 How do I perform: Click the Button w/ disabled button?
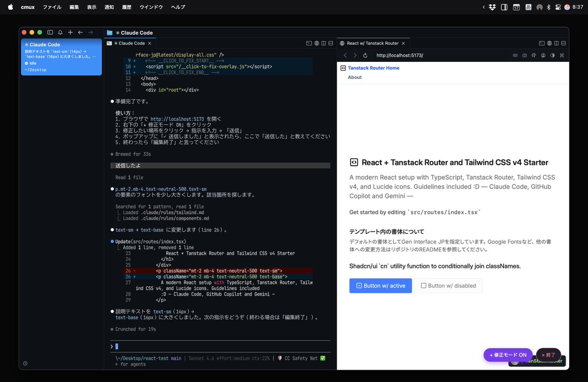pyautogui.click(x=448, y=286)
